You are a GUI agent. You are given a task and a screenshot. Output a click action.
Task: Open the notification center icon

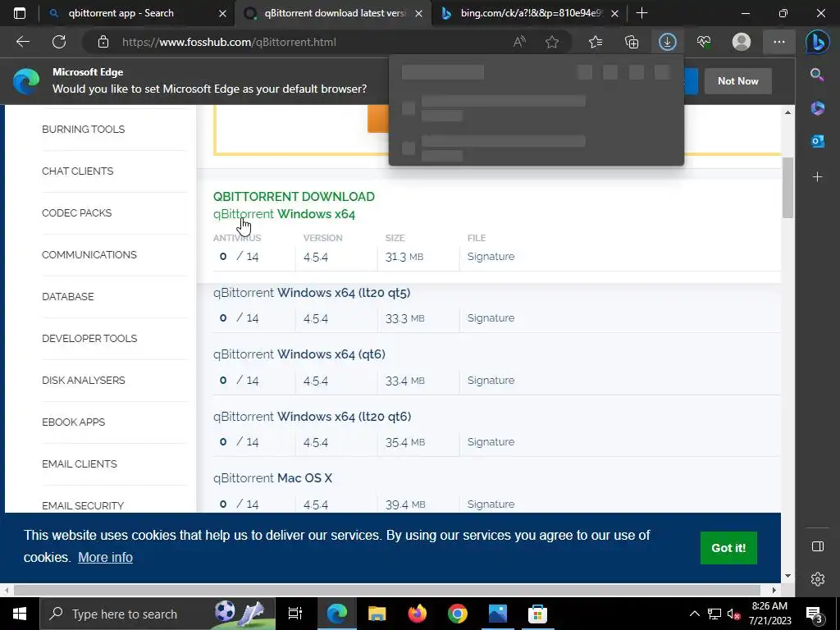(x=815, y=614)
